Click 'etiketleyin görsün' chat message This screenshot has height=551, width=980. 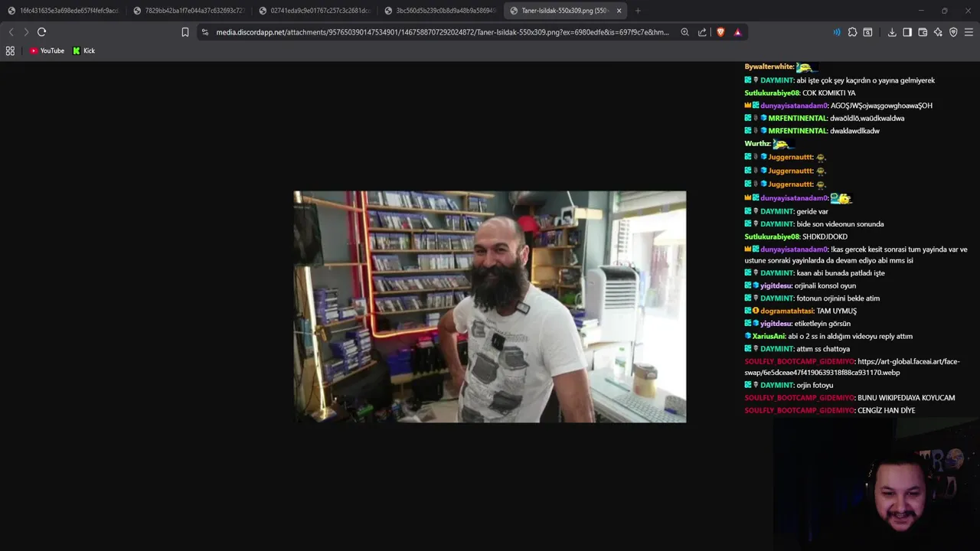coord(822,324)
